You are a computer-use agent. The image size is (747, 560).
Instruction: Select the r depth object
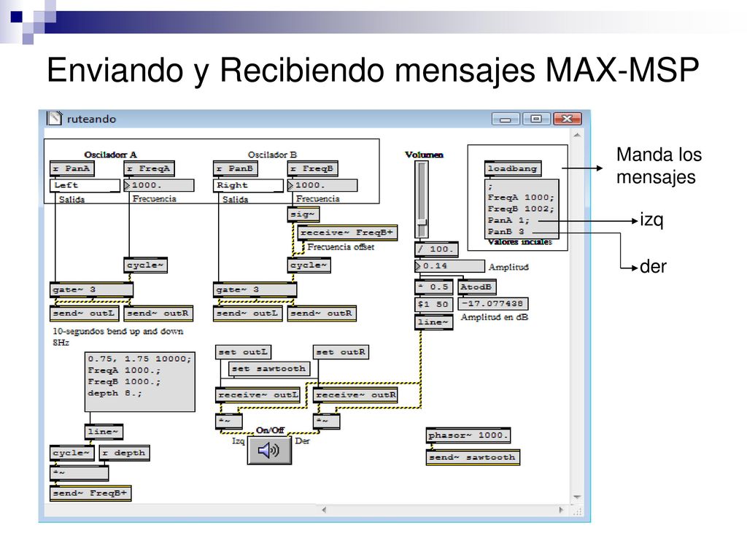click(125, 453)
